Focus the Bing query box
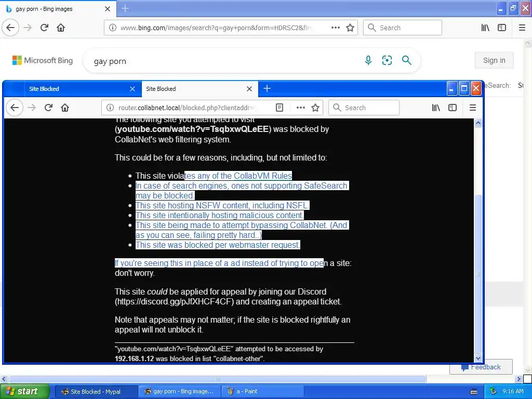 point(224,61)
